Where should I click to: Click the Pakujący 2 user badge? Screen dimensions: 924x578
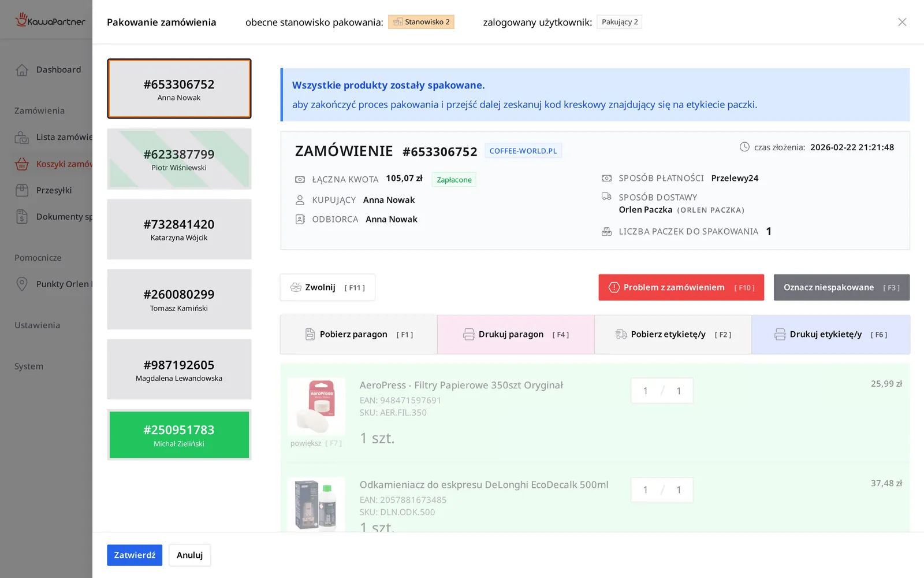(x=619, y=22)
